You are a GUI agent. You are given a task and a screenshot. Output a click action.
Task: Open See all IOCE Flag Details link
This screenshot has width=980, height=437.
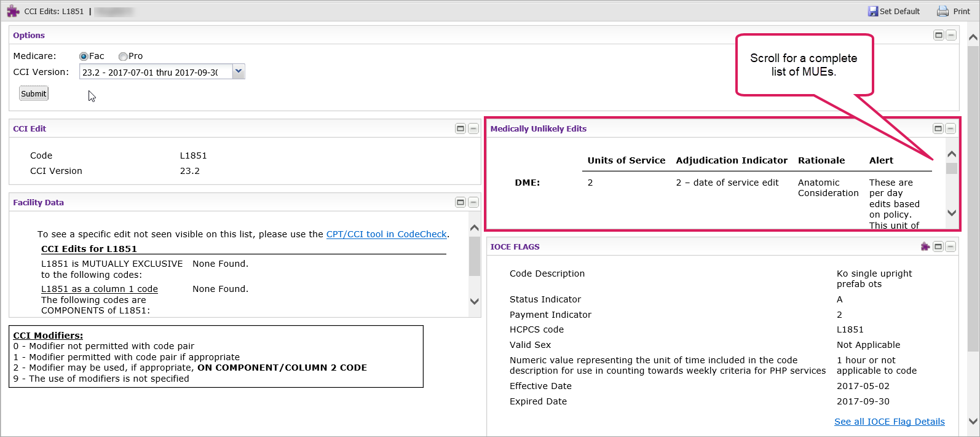pos(889,422)
